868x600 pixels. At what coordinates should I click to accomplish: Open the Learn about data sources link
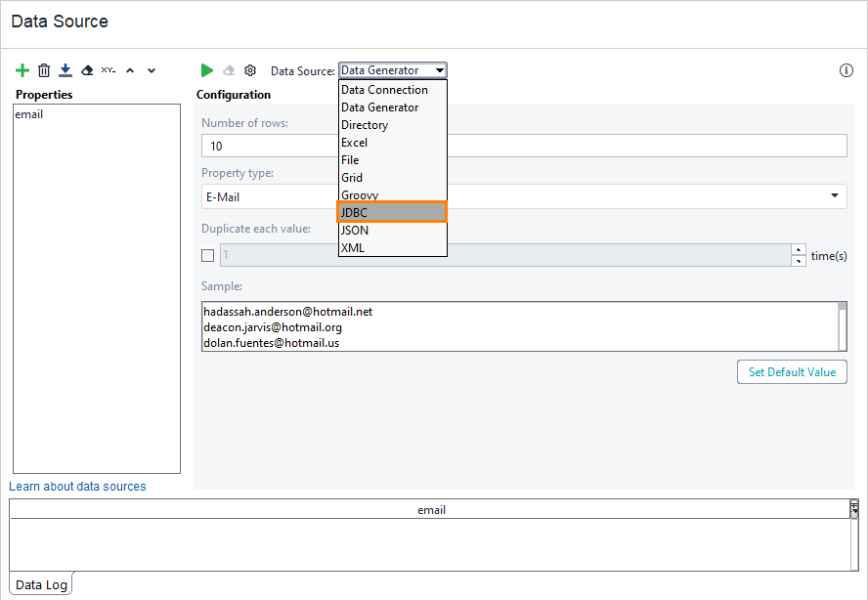coord(76,486)
